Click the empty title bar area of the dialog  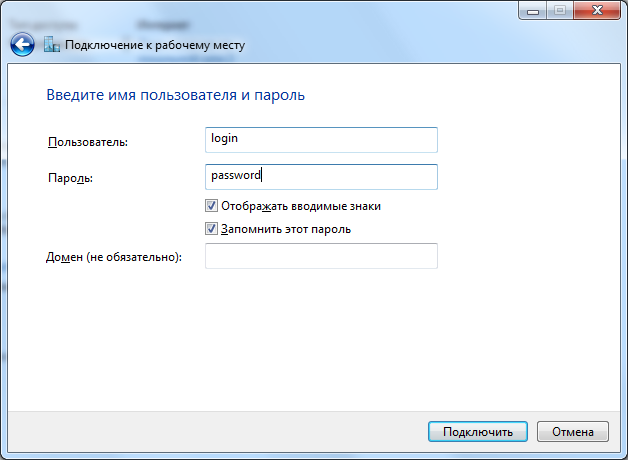click(x=300, y=10)
